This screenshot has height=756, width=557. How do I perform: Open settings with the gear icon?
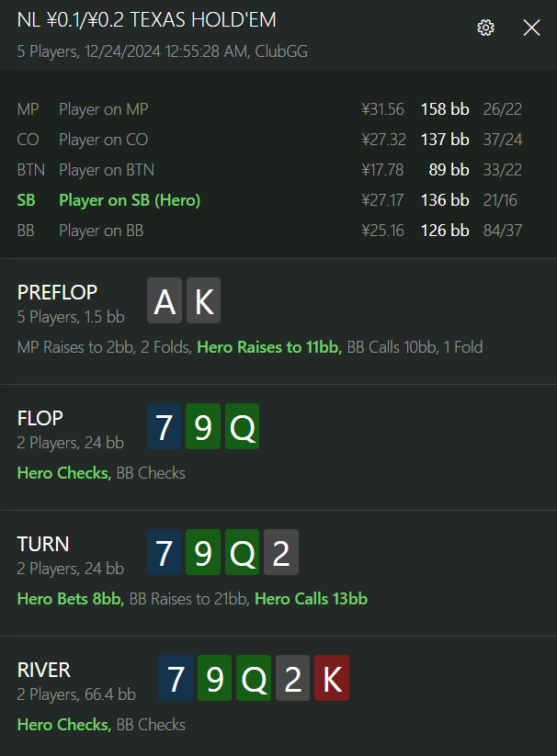click(485, 28)
